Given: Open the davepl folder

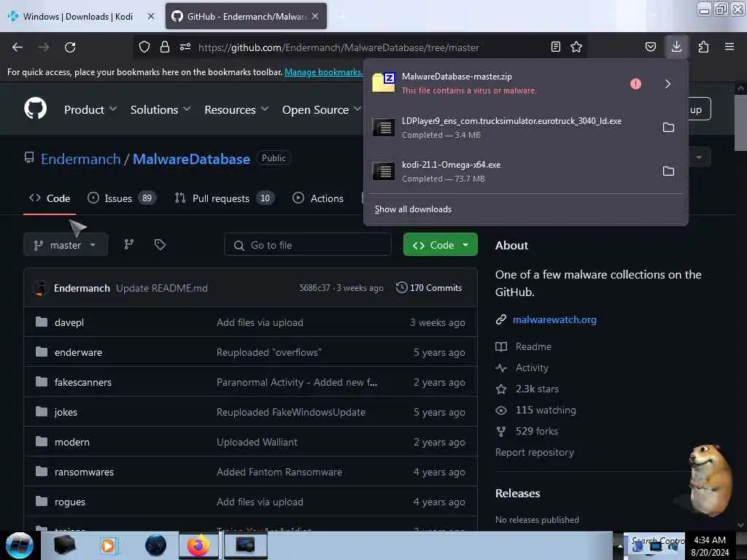Looking at the screenshot, I should click(69, 322).
